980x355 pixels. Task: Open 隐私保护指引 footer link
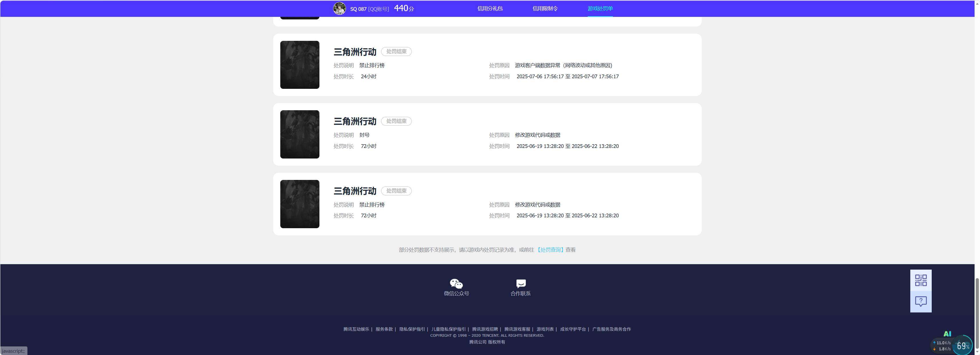412,329
